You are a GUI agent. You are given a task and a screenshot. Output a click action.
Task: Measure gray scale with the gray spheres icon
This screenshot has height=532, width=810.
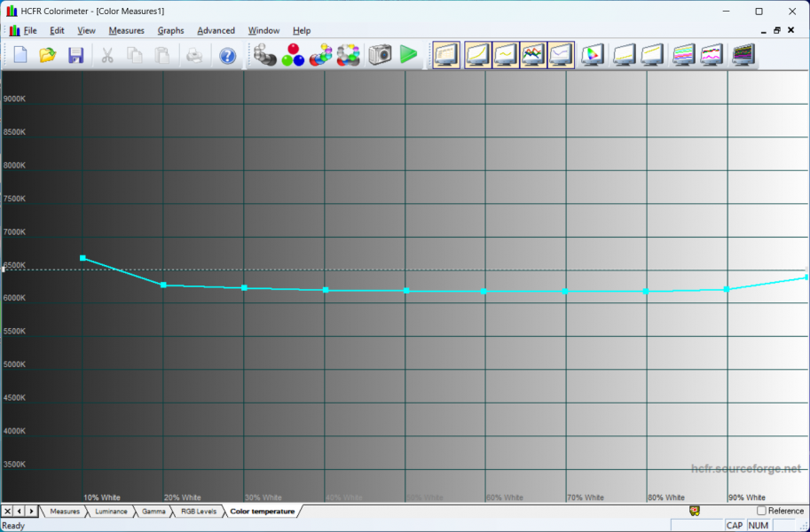[x=264, y=55]
